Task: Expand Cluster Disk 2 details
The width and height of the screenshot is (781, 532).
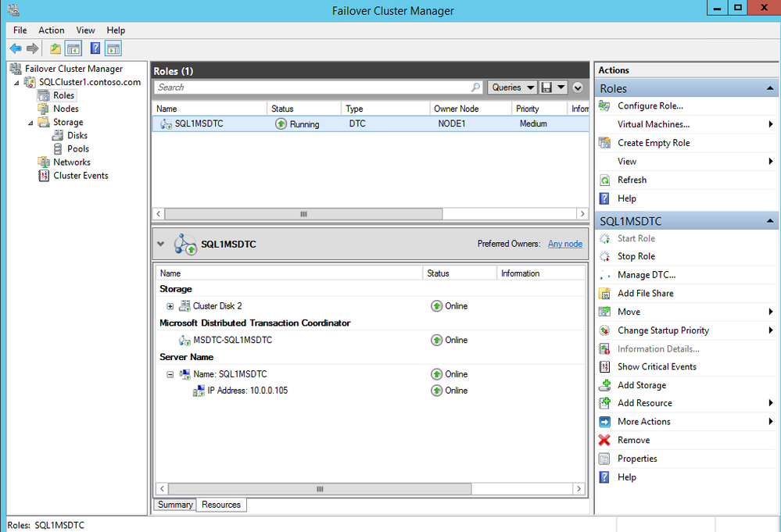Action: pos(170,306)
